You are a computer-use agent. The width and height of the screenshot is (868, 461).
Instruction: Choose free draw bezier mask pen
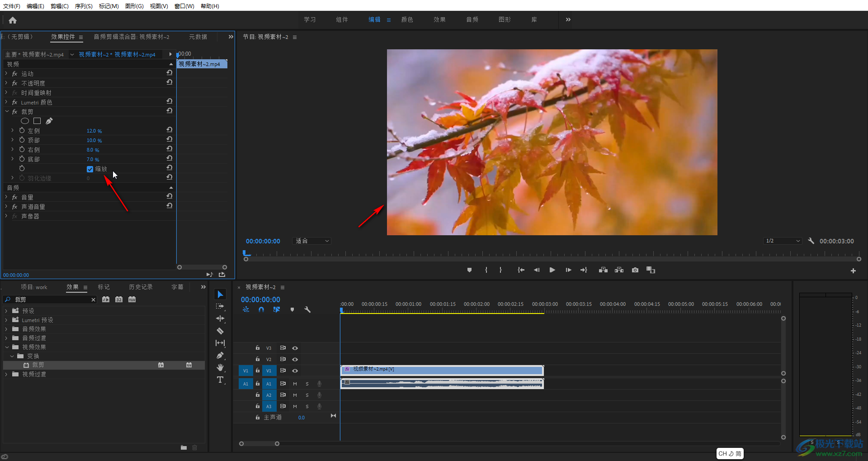tap(49, 121)
